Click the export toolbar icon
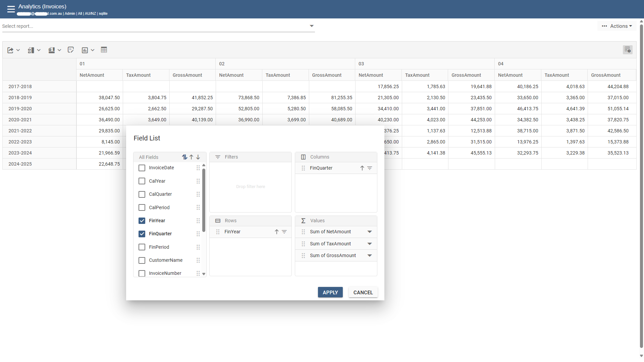This screenshot has height=362, width=644. click(x=10, y=50)
